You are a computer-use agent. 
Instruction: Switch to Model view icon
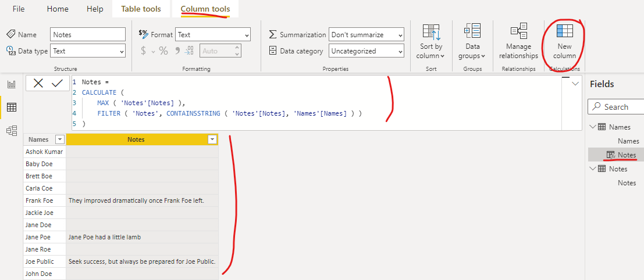12,131
